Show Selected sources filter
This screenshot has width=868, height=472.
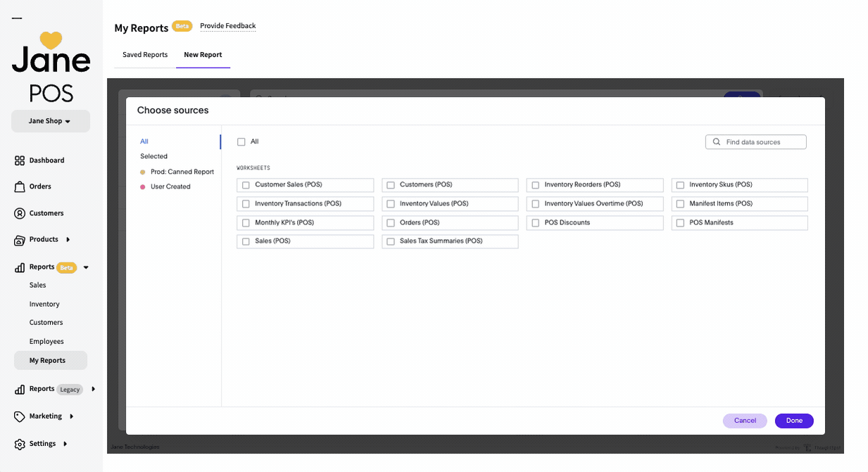pyautogui.click(x=153, y=156)
